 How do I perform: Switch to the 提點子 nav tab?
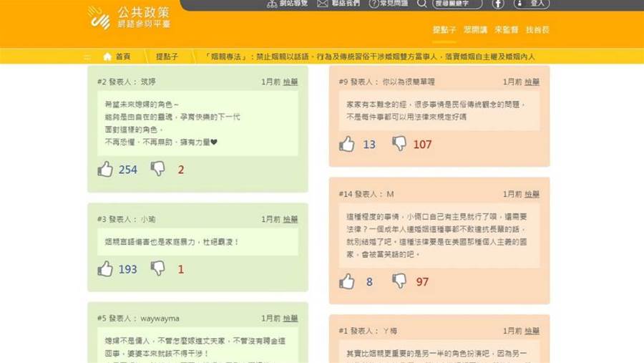[x=444, y=29]
